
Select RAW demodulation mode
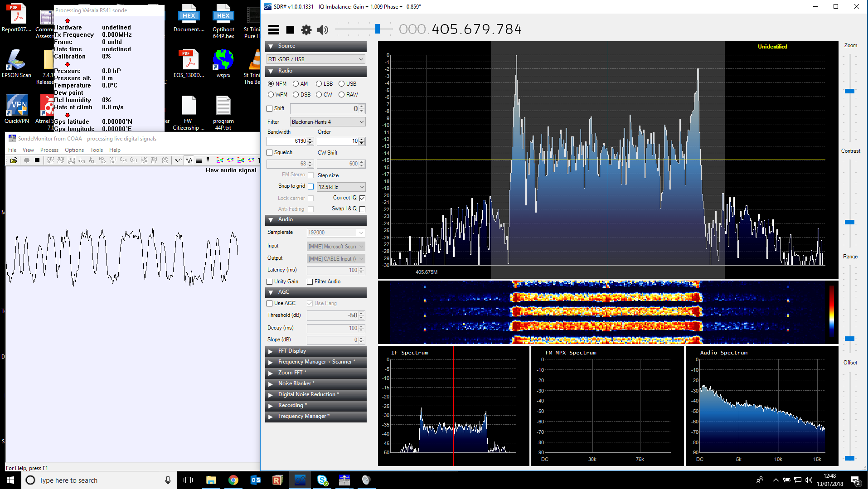pyautogui.click(x=342, y=95)
